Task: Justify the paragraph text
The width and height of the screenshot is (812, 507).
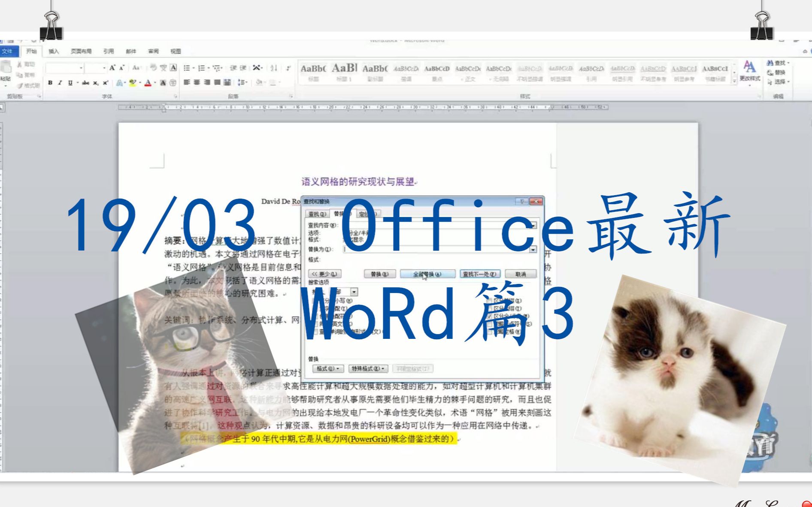Action: 217,82
